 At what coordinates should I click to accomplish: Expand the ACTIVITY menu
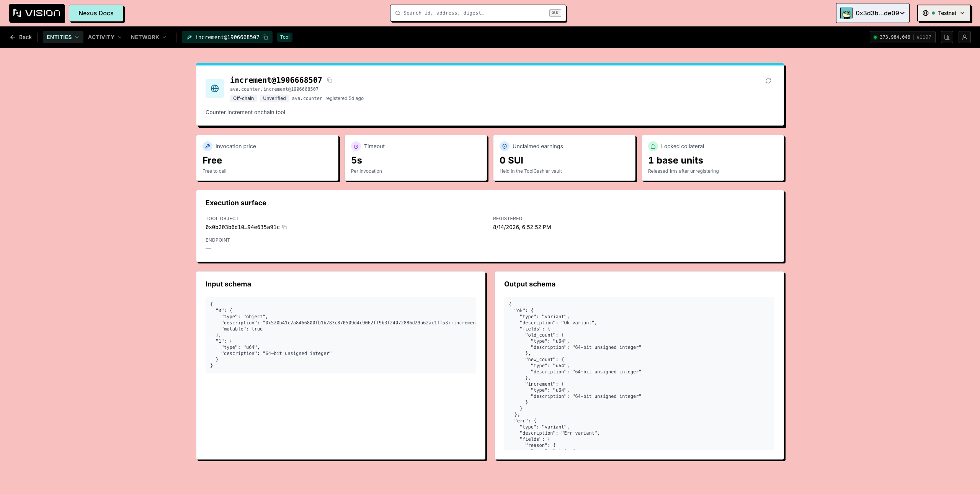tap(105, 37)
